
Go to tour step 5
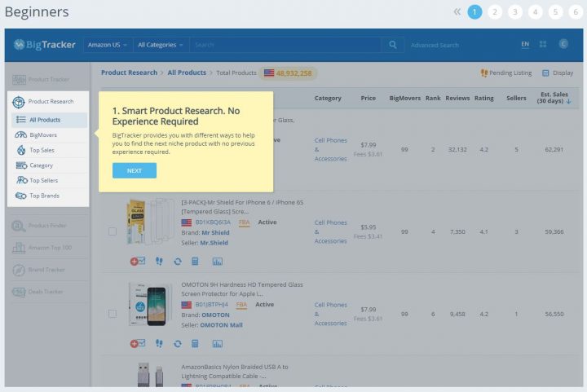click(555, 12)
